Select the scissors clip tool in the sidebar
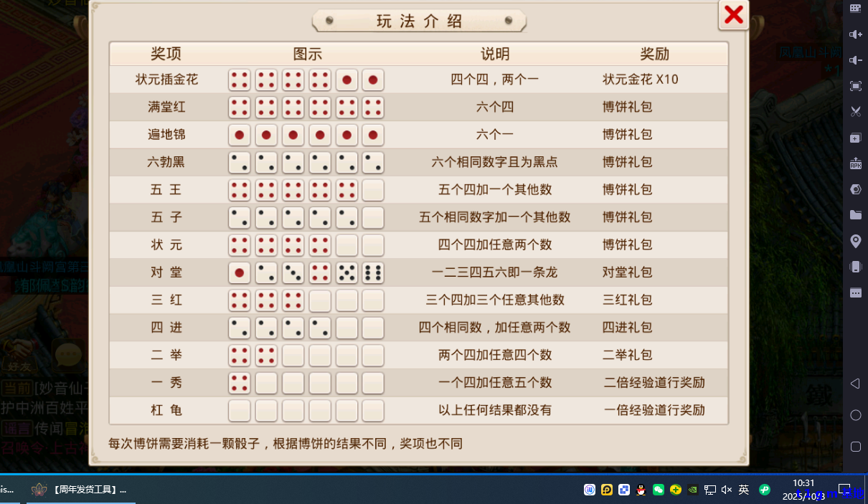 (855, 113)
